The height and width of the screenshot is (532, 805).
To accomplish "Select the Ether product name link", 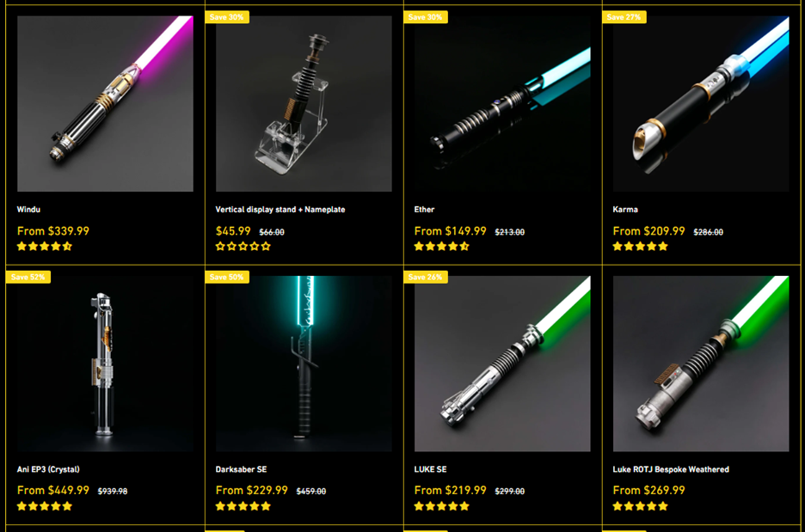I will (424, 210).
